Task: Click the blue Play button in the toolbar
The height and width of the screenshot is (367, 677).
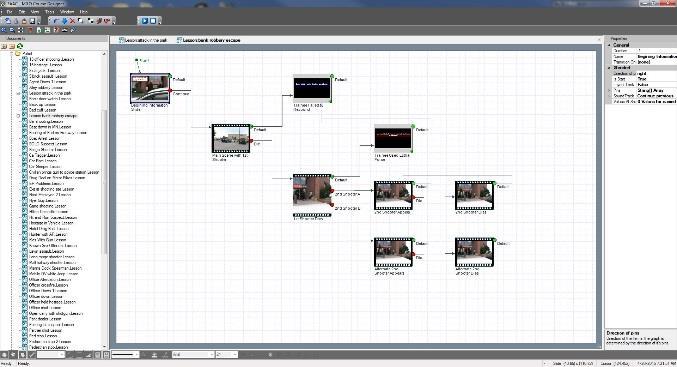Action: [x=145, y=20]
